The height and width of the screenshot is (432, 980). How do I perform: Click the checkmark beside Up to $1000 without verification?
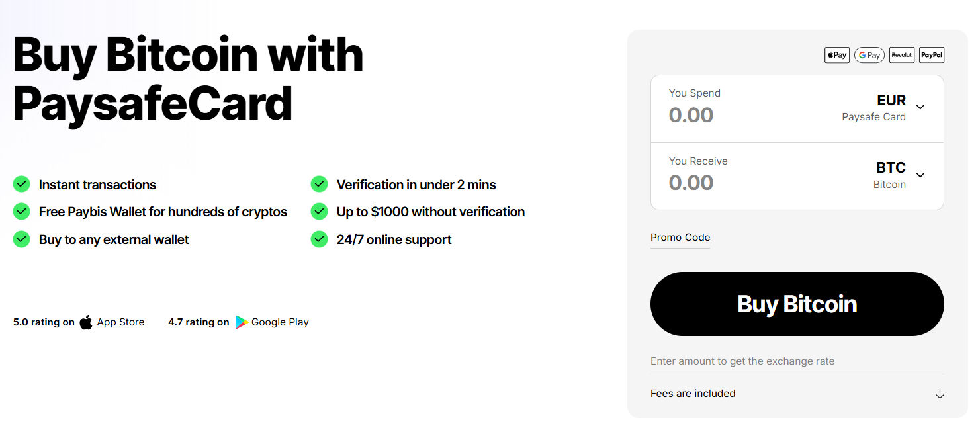coord(319,212)
